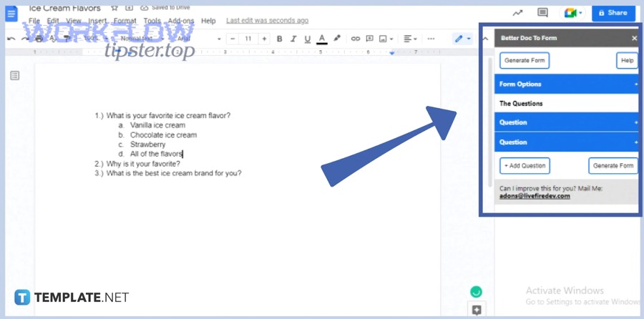644x319 pixels.
Task: Open the font family dropdown arrow
Action: click(x=219, y=39)
